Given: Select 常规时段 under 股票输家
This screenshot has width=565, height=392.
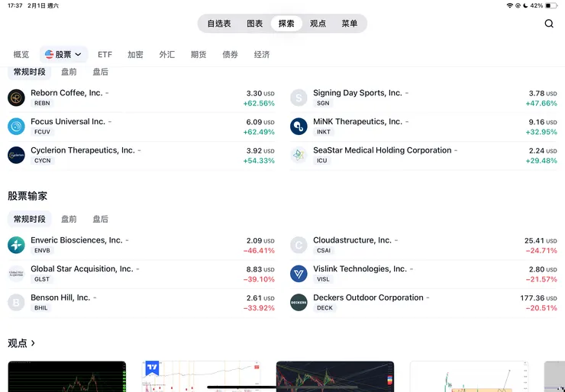Looking at the screenshot, I should (30, 219).
